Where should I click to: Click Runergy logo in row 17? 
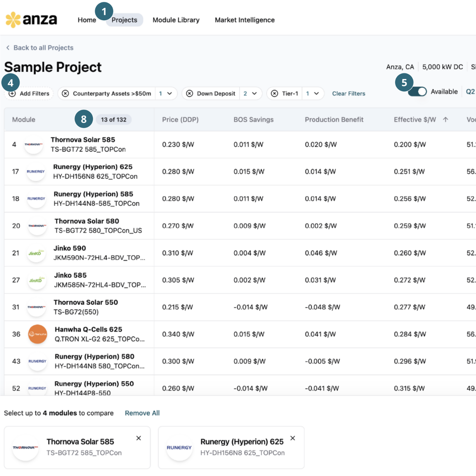tap(36, 171)
